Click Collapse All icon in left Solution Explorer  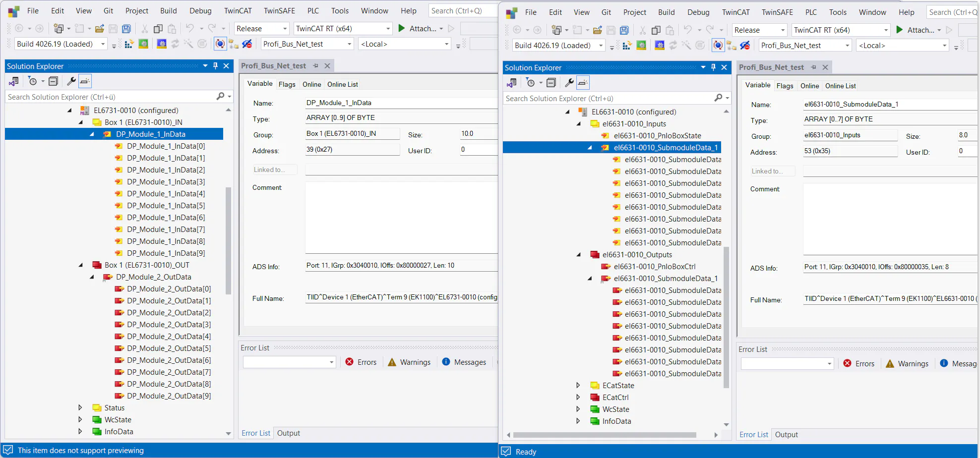click(x=54, y=81)
